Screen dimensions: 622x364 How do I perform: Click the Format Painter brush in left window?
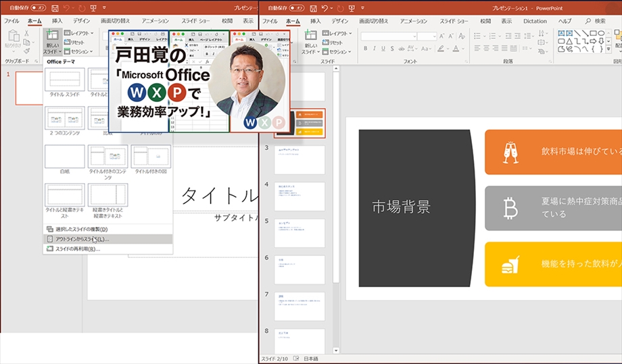[26, 51]
